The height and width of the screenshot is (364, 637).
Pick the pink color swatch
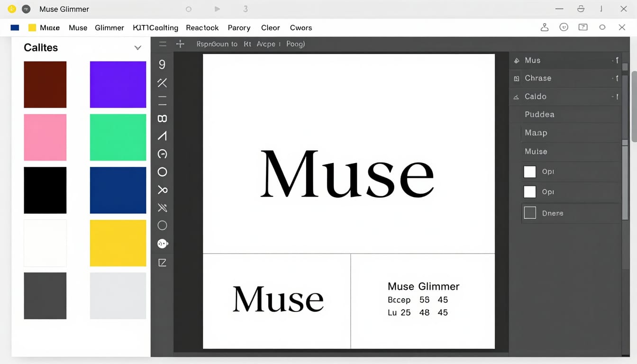coord(45,137)
